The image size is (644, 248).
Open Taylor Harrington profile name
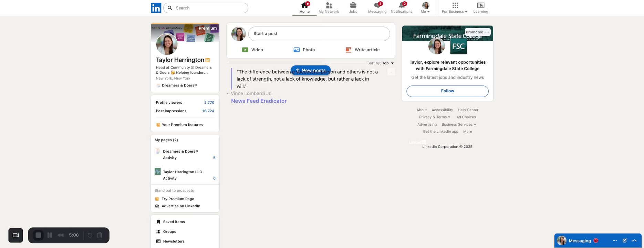pyautogui.click(x=180, y=60)
